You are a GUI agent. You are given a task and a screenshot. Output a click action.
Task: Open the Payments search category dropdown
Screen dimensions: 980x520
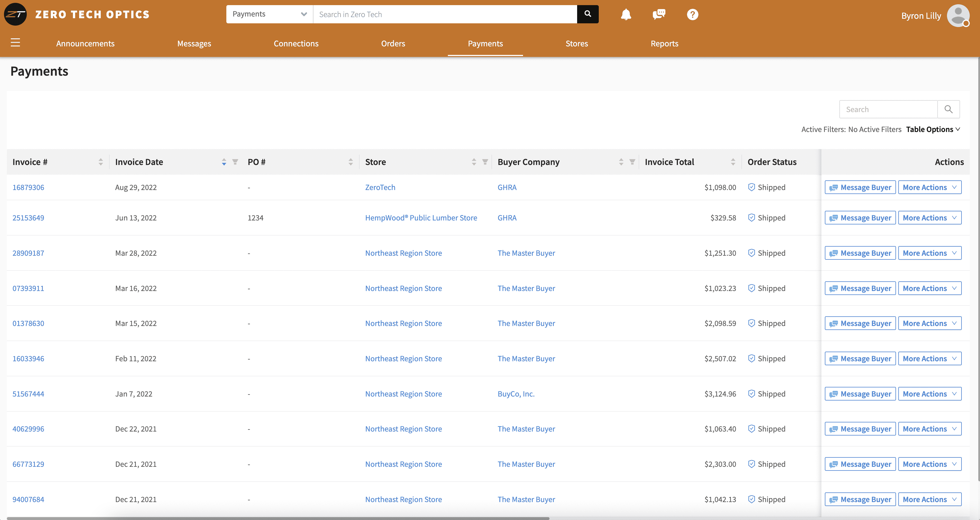tap(269, 14)
